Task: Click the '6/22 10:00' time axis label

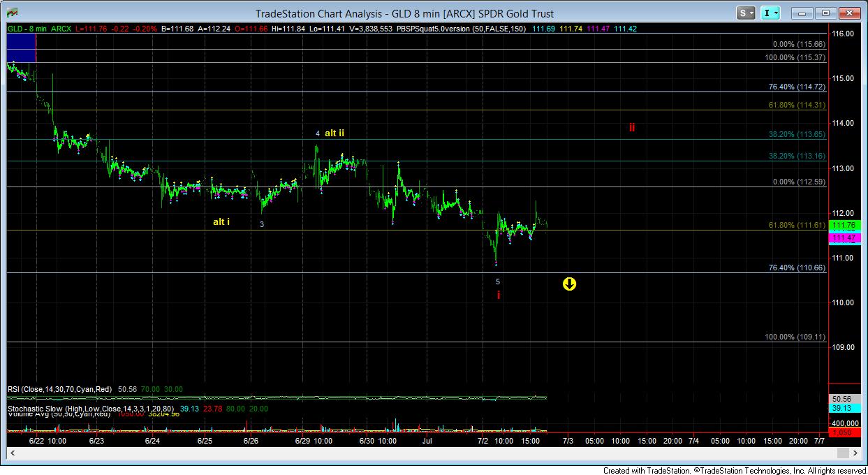Action: (x=48, y=441)
